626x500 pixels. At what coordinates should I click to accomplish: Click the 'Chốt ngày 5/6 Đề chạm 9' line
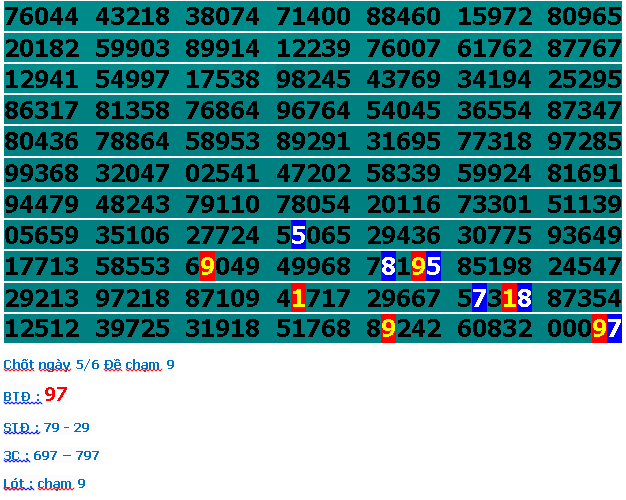(x=89, y=365)
